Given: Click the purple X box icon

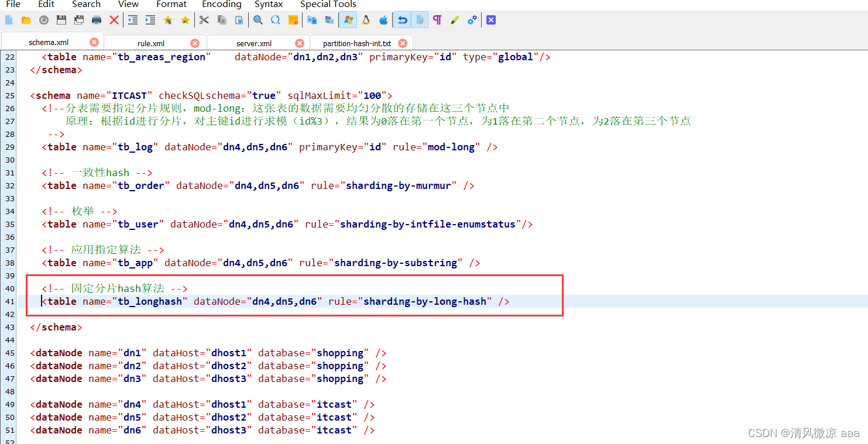Looking at the screenshot, I should tap(491, 20).
